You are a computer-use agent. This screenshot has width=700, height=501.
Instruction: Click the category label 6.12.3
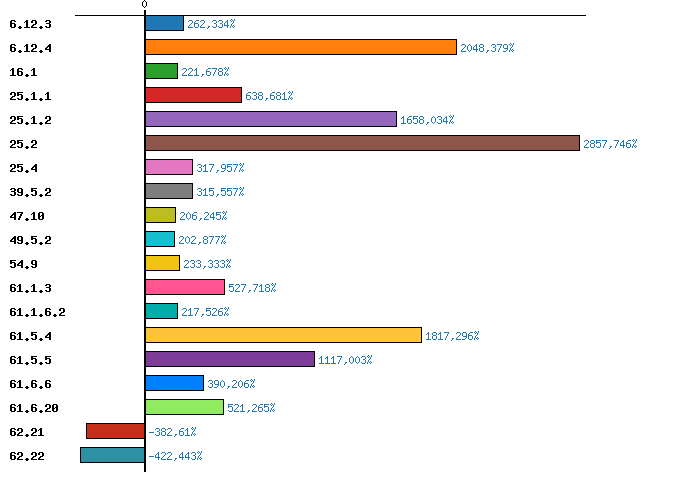tap(30, 24)
